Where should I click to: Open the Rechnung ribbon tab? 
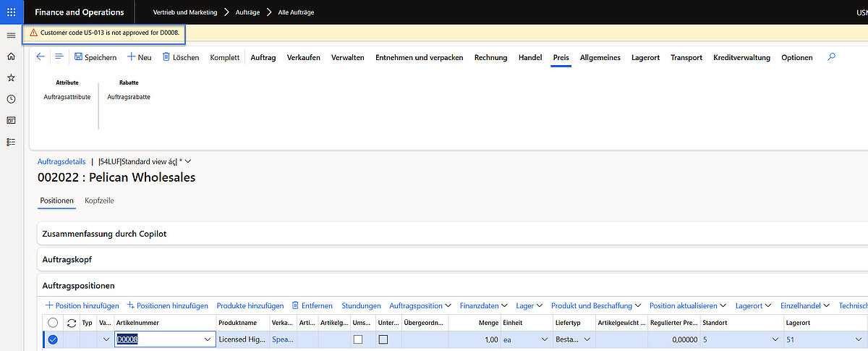[490, 58]
